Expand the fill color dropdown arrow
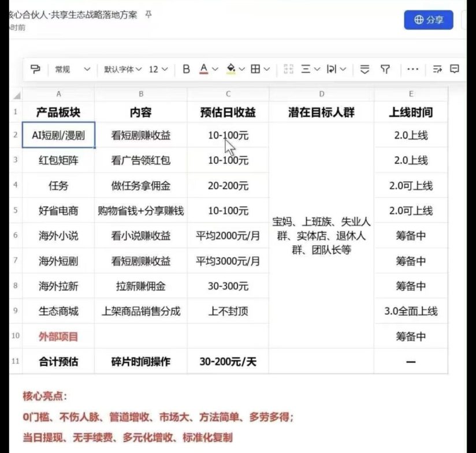 coord(241,69)
